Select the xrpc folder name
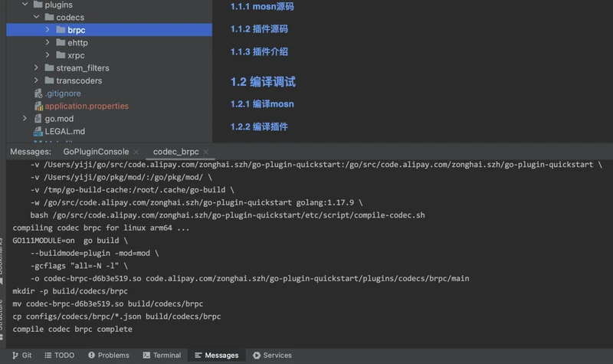613x364 pixels. pyautogui.click(x=76, y=55)
